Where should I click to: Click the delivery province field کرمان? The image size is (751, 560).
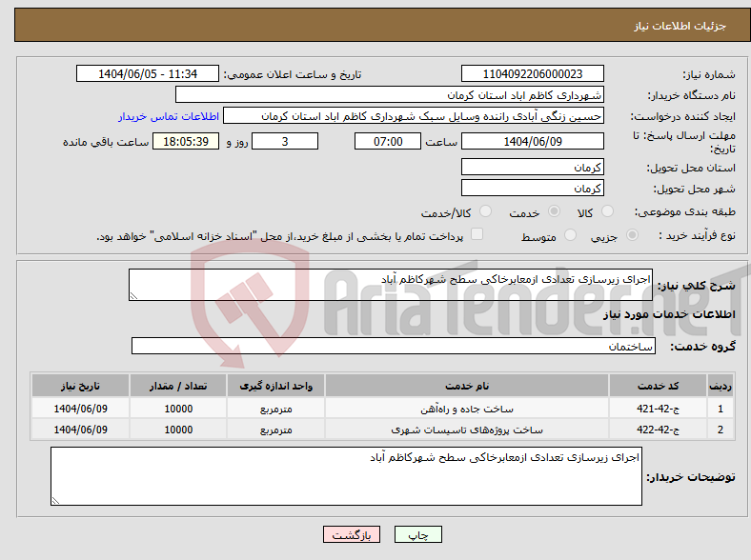tap(533, 167)
